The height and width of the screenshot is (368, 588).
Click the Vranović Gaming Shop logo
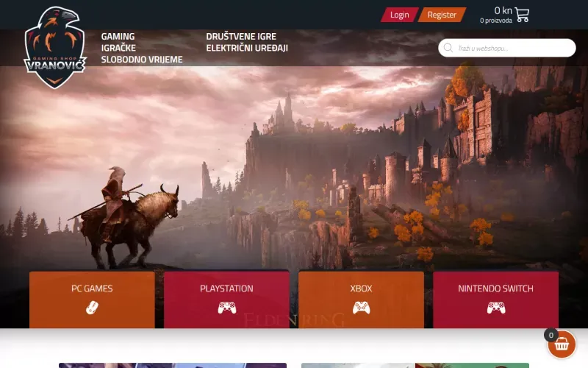tap(55, 48)
